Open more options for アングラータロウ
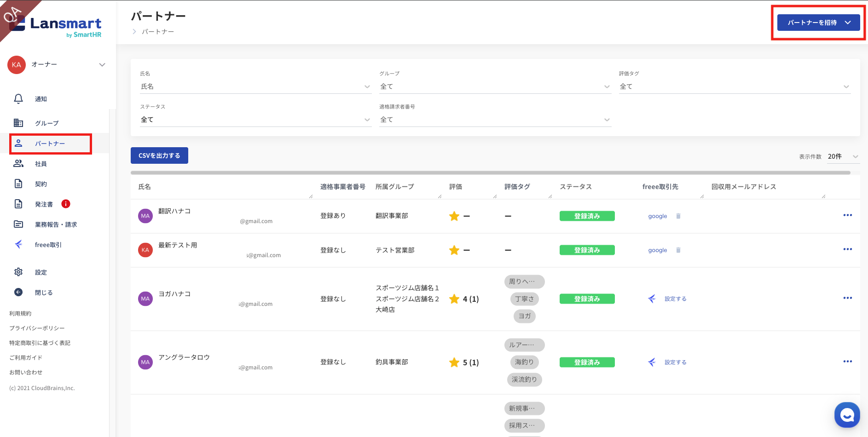This screenshot has width=868, height=437. (848, 362)
